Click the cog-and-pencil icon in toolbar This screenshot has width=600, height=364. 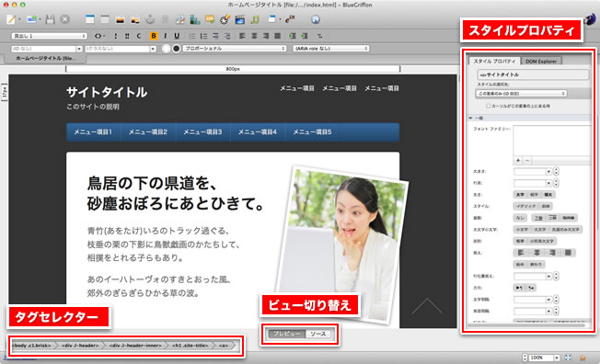(225, 19)
